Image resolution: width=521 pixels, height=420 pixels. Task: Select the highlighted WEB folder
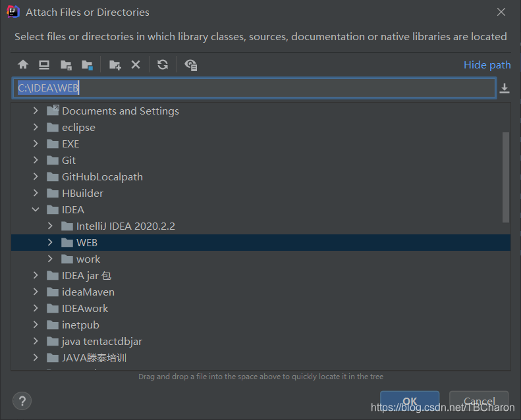click(261, 243)
